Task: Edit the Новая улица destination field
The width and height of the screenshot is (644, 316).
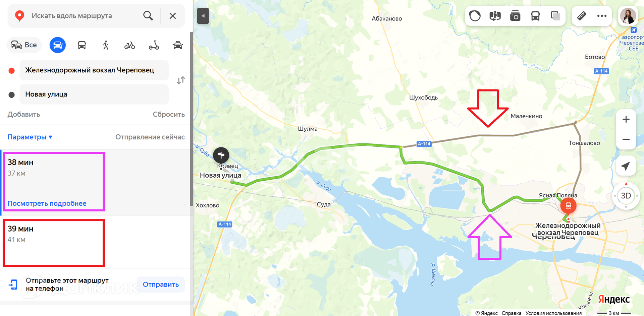Action: pos(94,94)
